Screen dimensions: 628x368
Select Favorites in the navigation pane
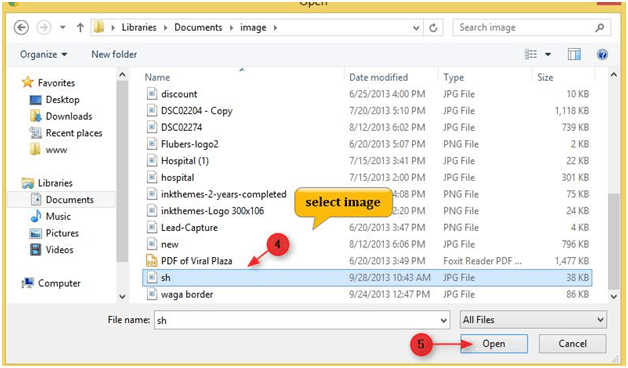tap(56, 83)
